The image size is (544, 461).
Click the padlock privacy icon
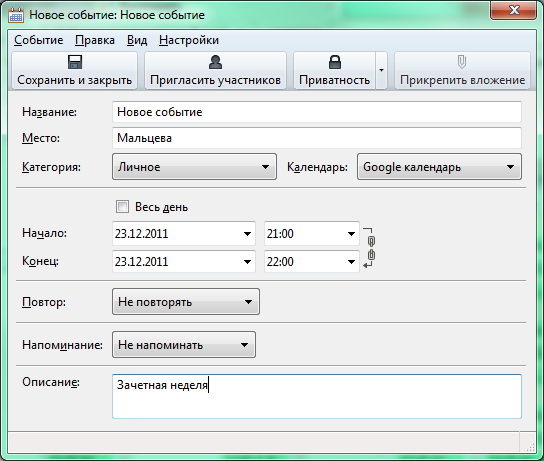click(x=334, y=62)
